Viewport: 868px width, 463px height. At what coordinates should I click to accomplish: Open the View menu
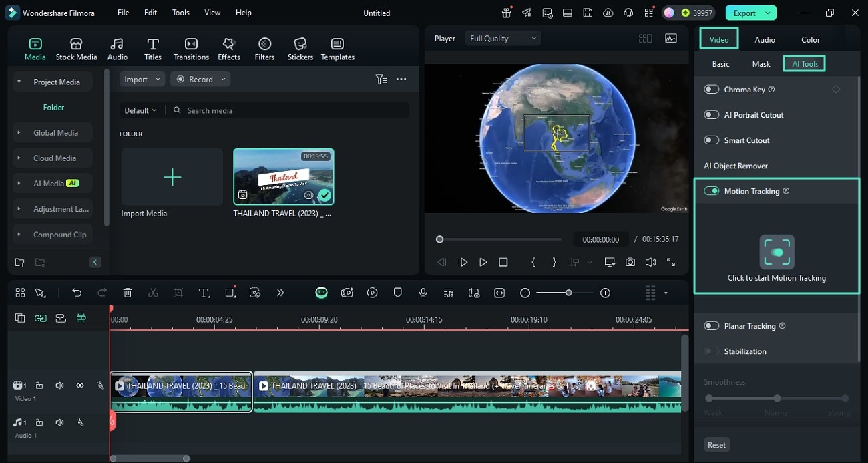212,13
